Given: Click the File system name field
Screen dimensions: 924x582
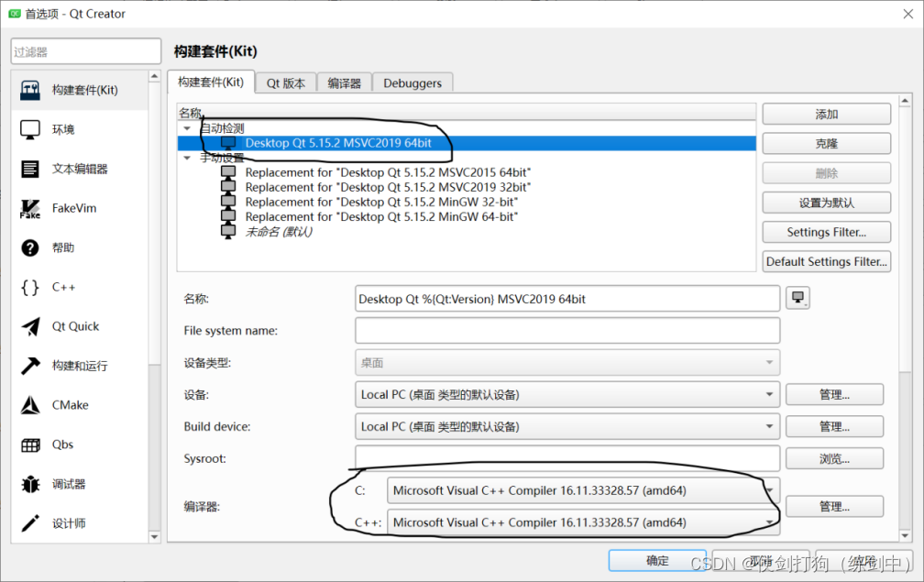Looking at the screenshot, I should coord(567,331).
